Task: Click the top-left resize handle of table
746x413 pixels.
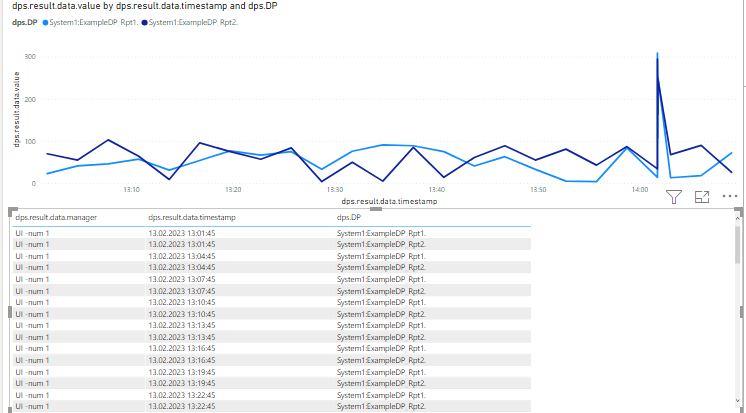Action: (10, 210)
